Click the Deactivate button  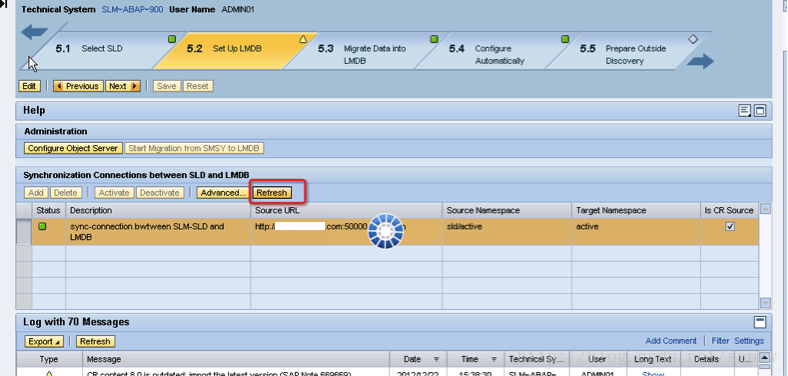[x=159, y=193]
